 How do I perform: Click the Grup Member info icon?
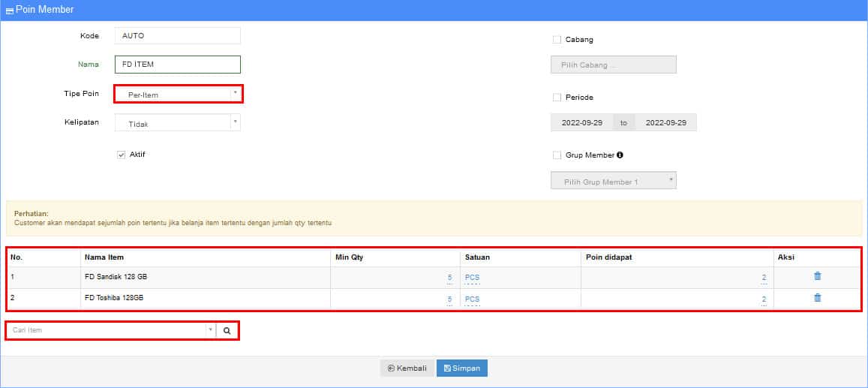point(620,155)
